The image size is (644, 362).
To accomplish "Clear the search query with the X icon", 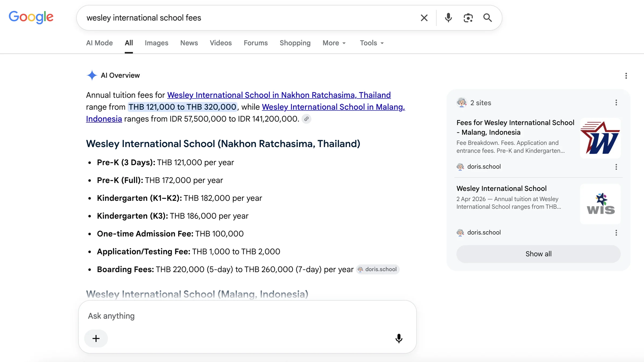I will pyautogui.click(x=424, y=18).
